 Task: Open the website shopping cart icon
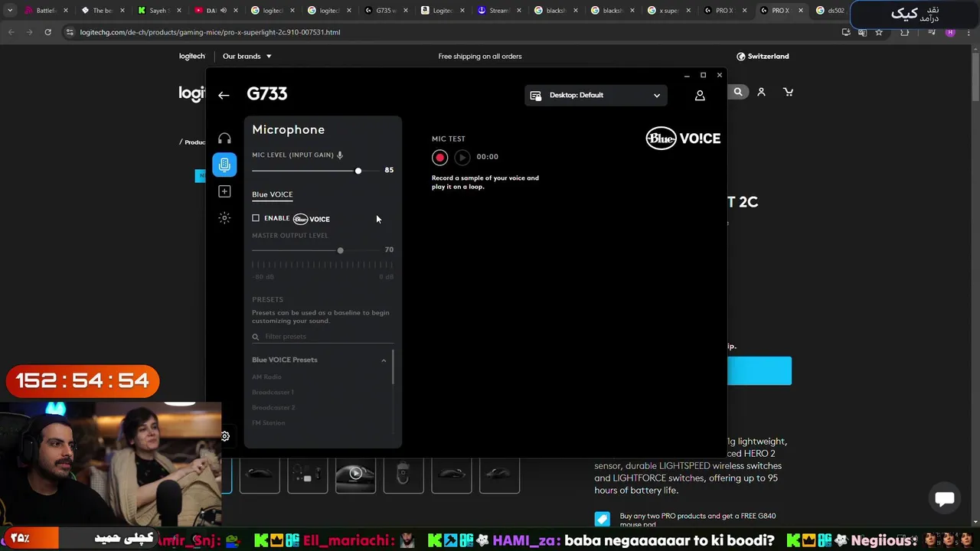(788, 92)
